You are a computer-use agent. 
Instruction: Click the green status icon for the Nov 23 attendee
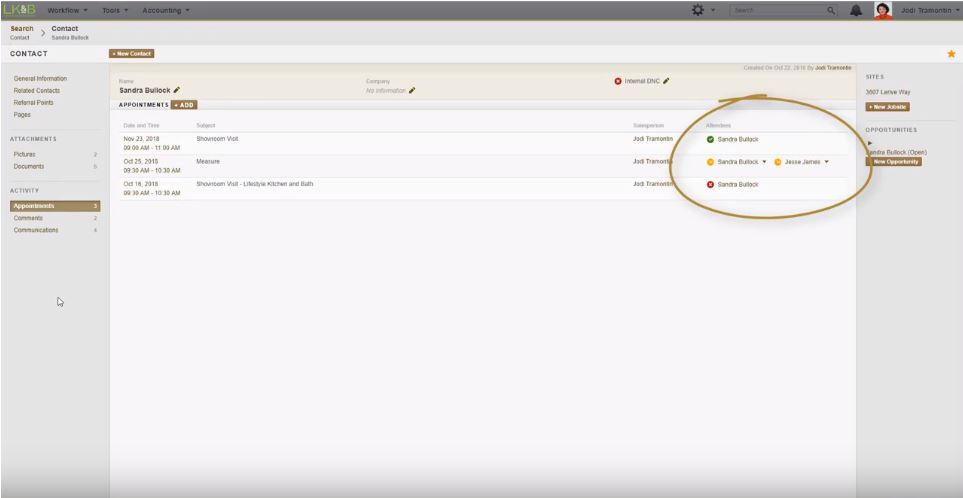710,139
